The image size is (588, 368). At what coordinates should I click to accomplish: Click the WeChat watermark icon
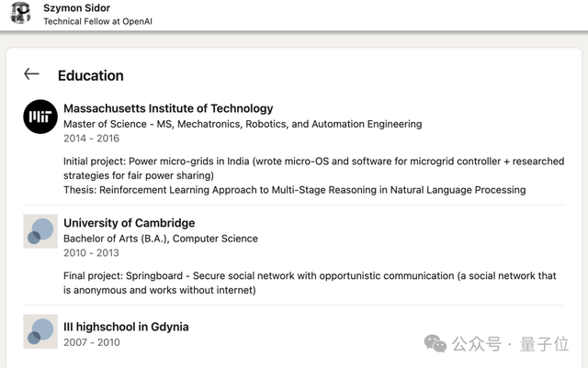[435, 343]
